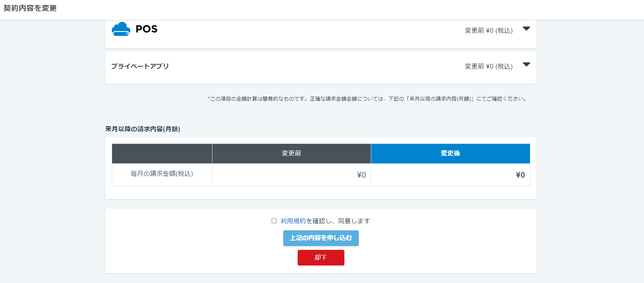The image size is (644, 283).
Task: Click the red 却下 button
Action: pyautogui.click(x=321, y=258)
